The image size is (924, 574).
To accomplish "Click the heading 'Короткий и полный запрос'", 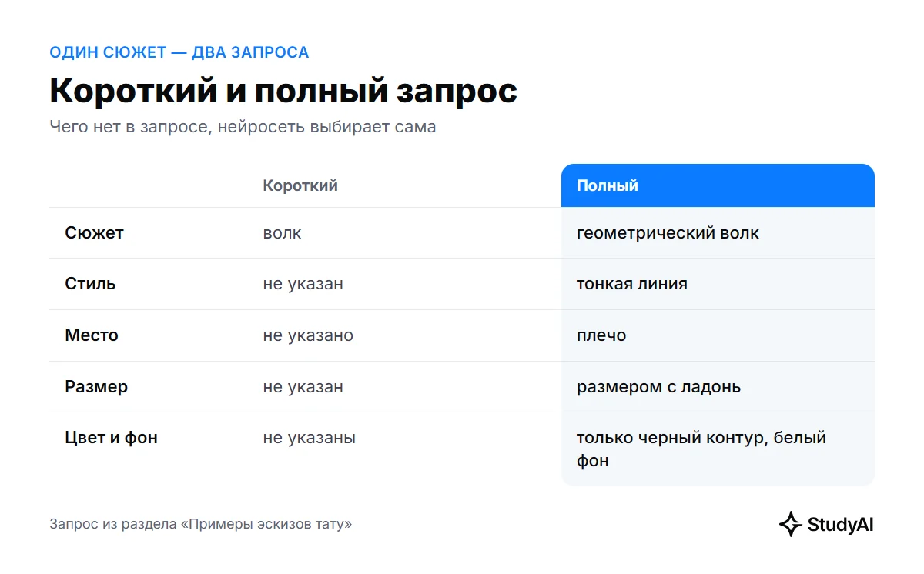I will [x=283, y=90].
